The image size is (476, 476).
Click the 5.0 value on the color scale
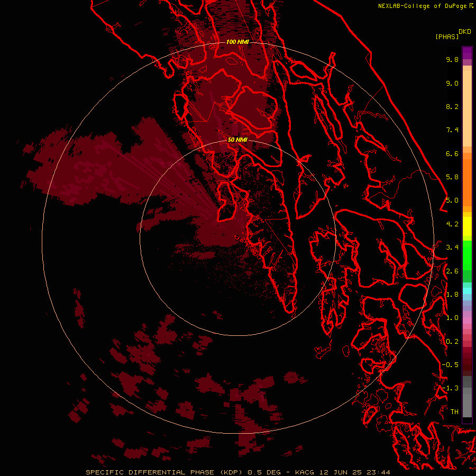(452, 200)
